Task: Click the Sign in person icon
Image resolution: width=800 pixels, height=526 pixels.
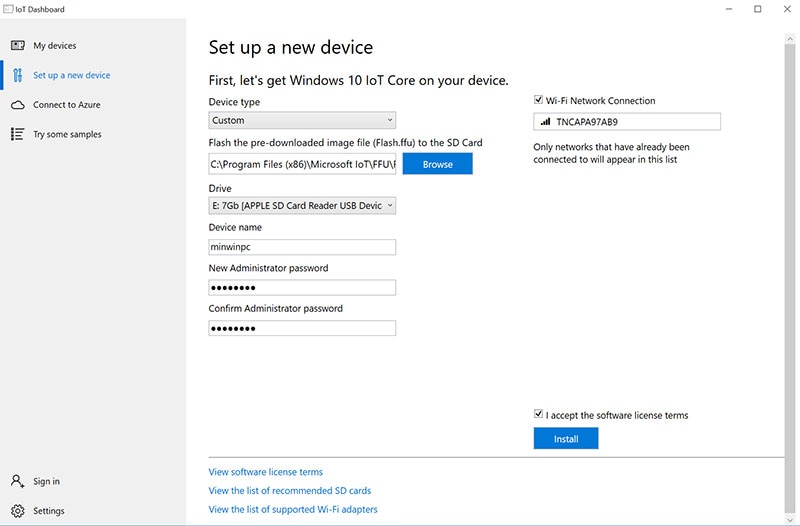Action: pos(17,481)
